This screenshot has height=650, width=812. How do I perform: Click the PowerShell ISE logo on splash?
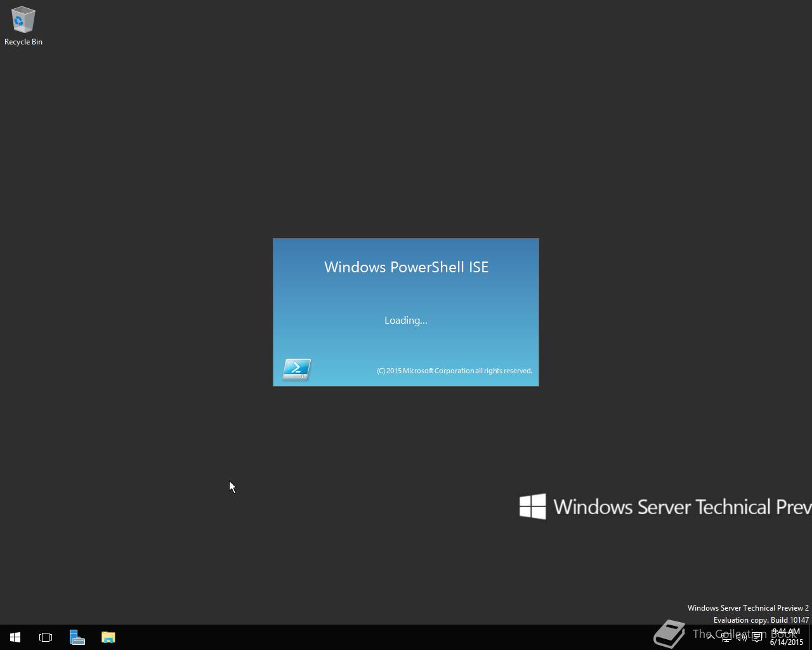coord(297,369)
